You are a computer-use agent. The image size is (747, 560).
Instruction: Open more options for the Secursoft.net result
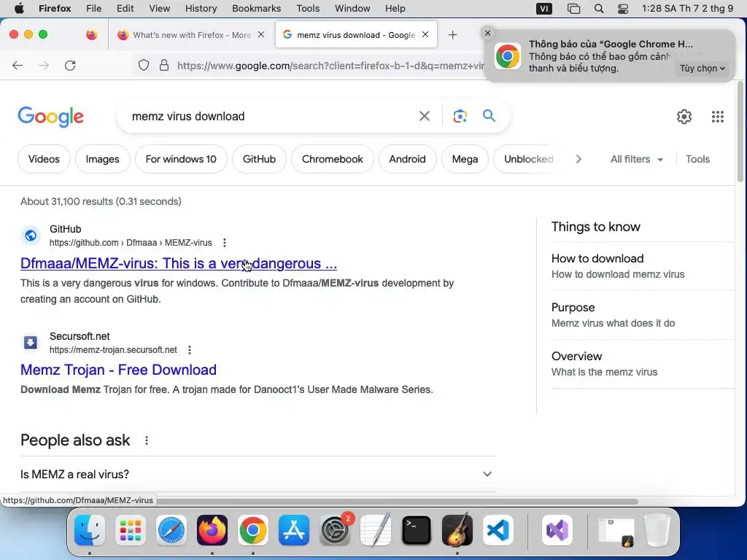190,350
